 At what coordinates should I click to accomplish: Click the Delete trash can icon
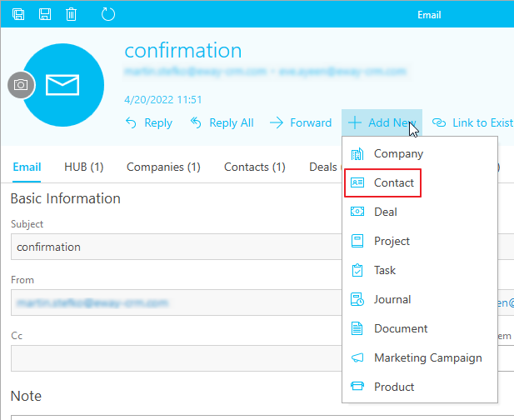[71, 14]
